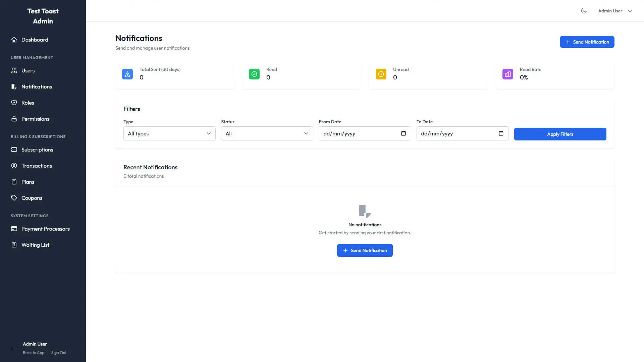Expand the All Types dropdown
Screen dimensions: 644x362
[x=169, y=133]
